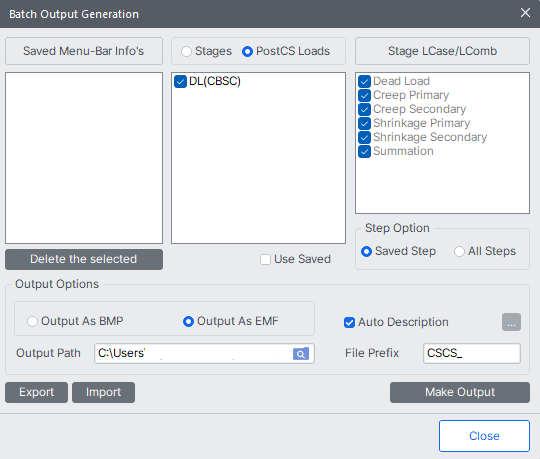This screenshot has width=540, height=459.
Task: Click the Saved Menu-Bar Info's button
Action: tap(84, 51)
